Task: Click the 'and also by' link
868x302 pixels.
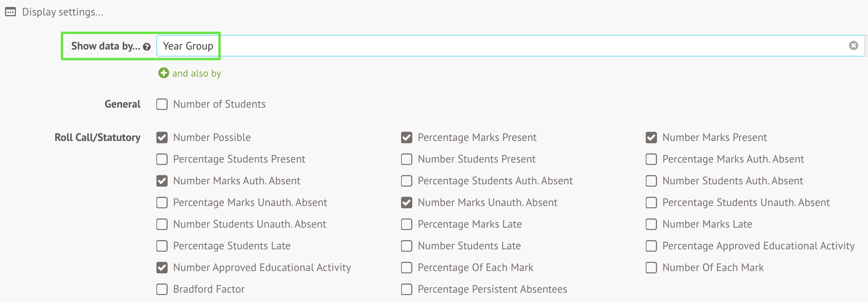Action: (x=197, y=73)
